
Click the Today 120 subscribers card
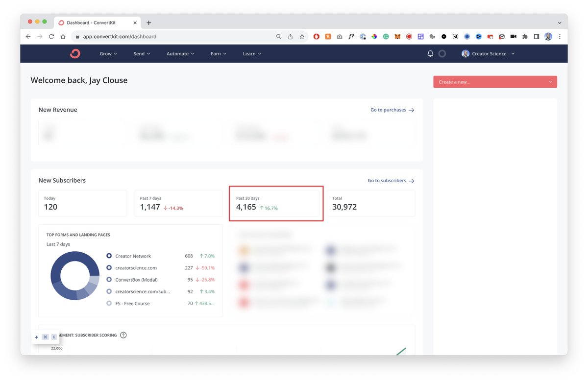[x=83, y=203]
